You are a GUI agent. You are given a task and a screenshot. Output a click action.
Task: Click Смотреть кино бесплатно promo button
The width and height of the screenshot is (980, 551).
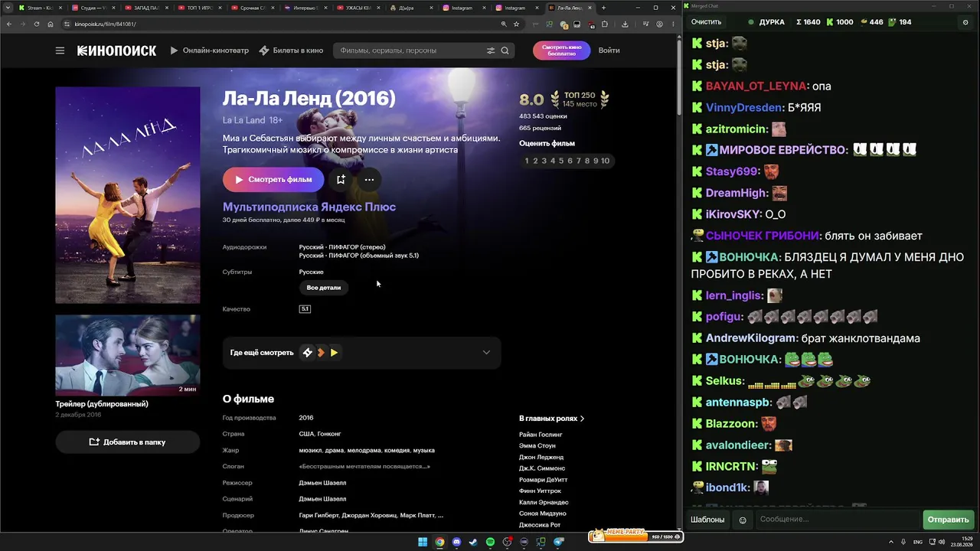tap(561, 51)
